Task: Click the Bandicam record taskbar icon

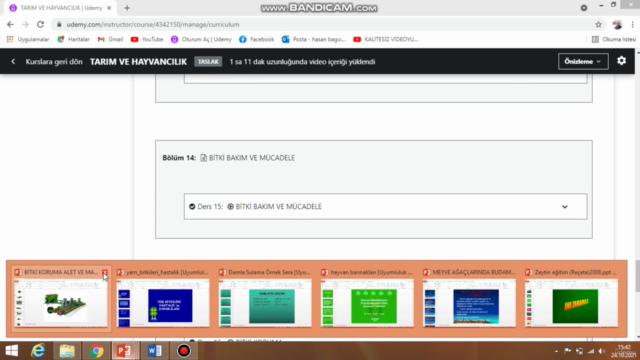Action: 184,351
